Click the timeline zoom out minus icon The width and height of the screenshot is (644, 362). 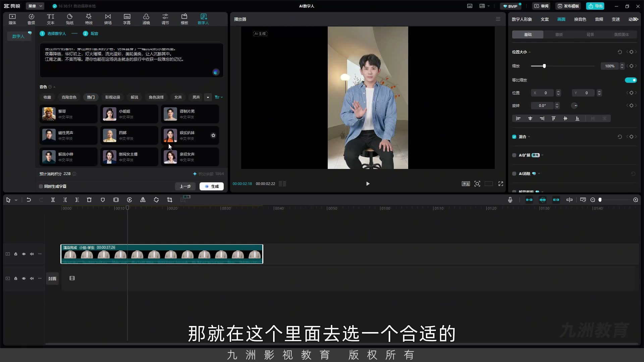pyautogui.click(x=593, y=200)
